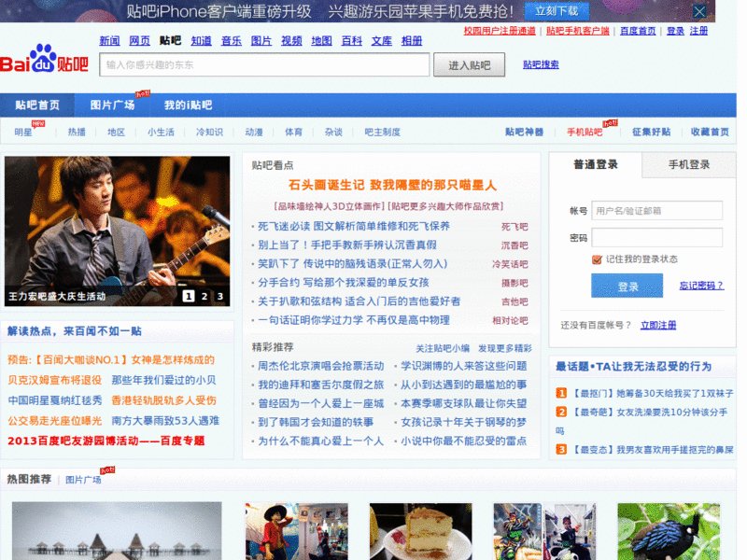Open the One Piece figure thumbnail
Viewport: 747px width, 560px height.
pyautogui.click(x=296, y=531)
